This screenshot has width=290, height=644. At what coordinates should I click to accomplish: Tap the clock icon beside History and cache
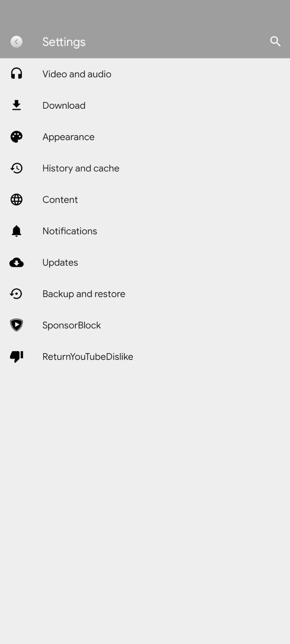click(x=16, y=168)
